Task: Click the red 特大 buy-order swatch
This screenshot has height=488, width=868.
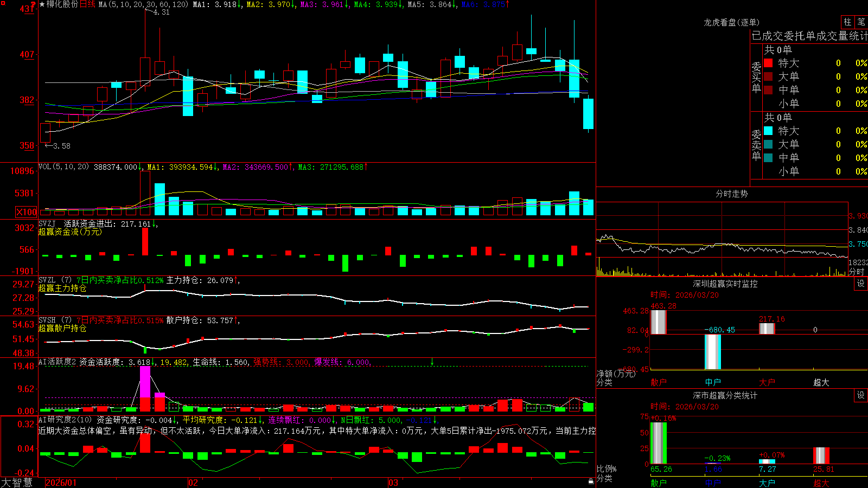Action: pyautogui.click(x=768, y=63)
